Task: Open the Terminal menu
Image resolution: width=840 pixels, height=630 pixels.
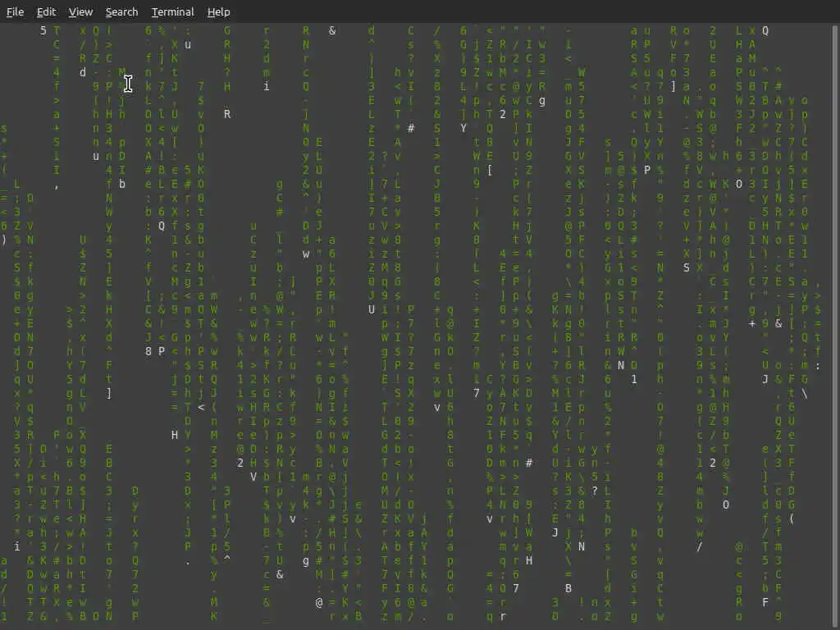Action: coord(172,11)
